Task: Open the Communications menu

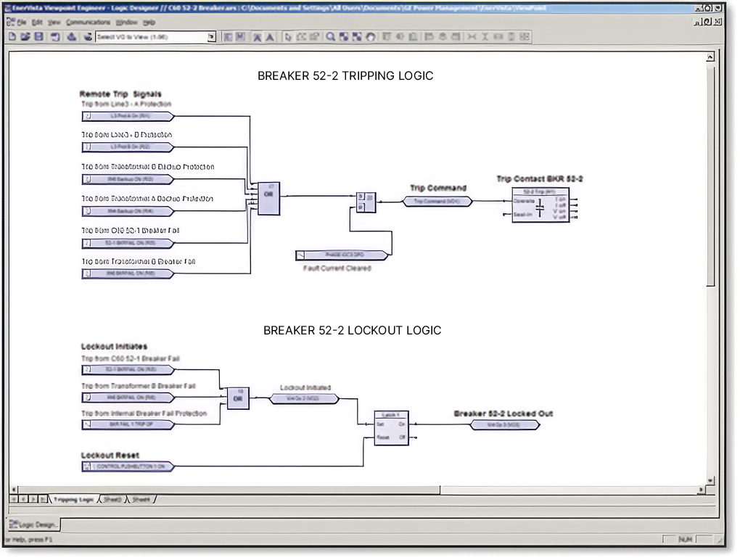Action: click(x=88, y=22)
